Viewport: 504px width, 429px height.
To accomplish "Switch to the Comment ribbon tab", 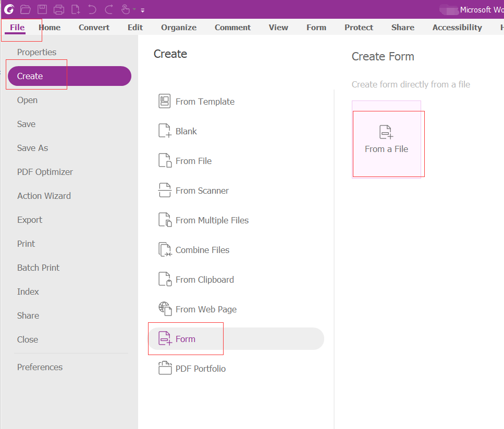I will pyautogui.click(x=232, y=27).
